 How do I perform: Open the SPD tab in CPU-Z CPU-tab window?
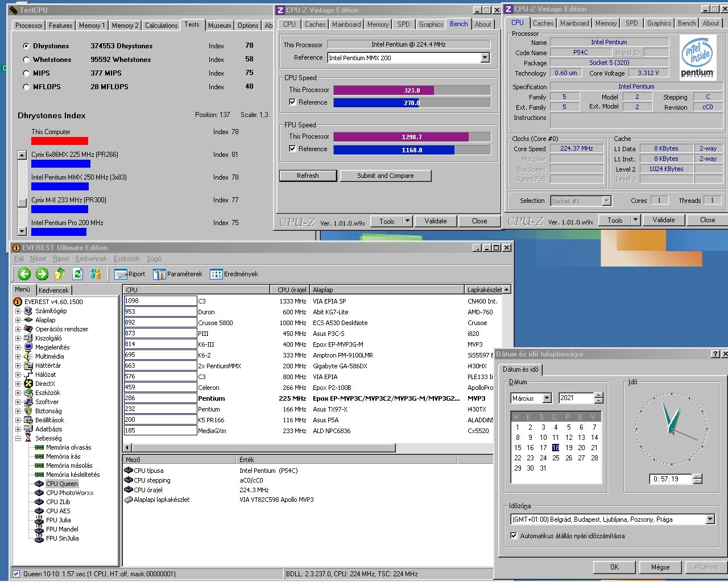[x=631, y=23]
